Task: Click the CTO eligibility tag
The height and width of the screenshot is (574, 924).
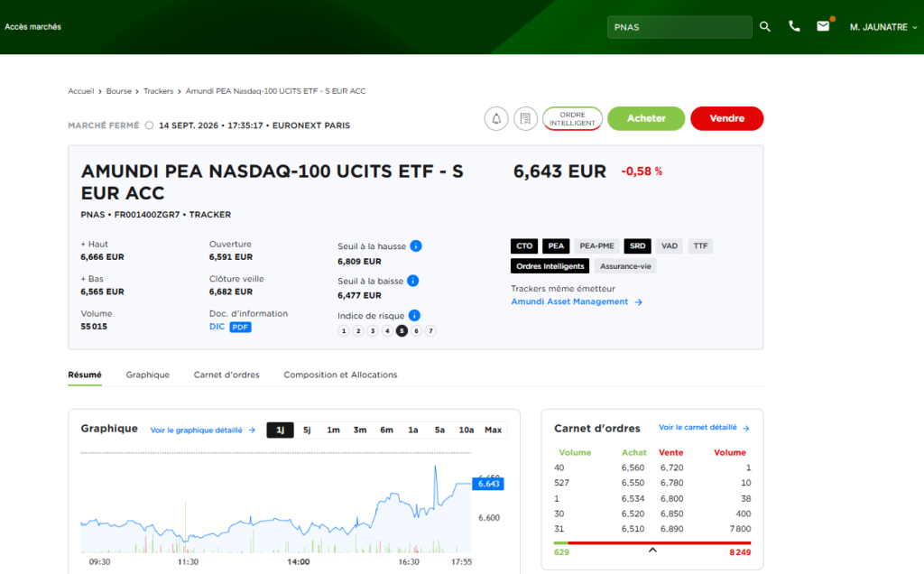Action: point(524,245)
